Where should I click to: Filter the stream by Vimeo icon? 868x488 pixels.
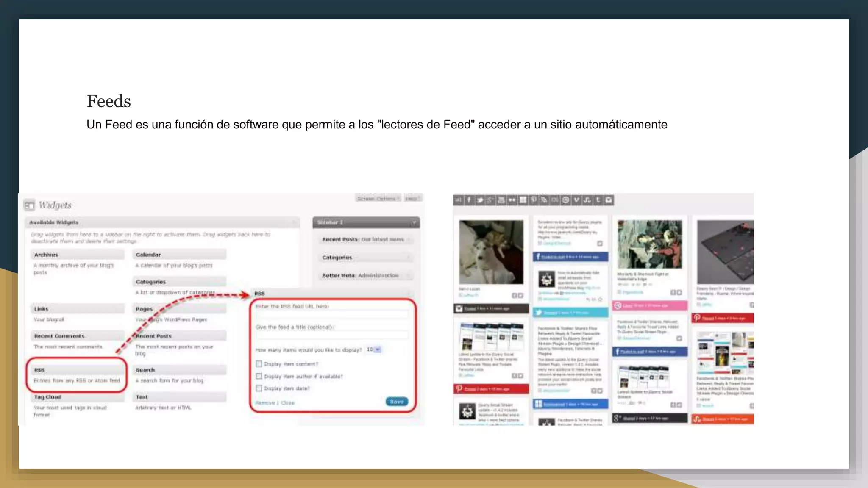pyautogui.click(x=576, y=200)
